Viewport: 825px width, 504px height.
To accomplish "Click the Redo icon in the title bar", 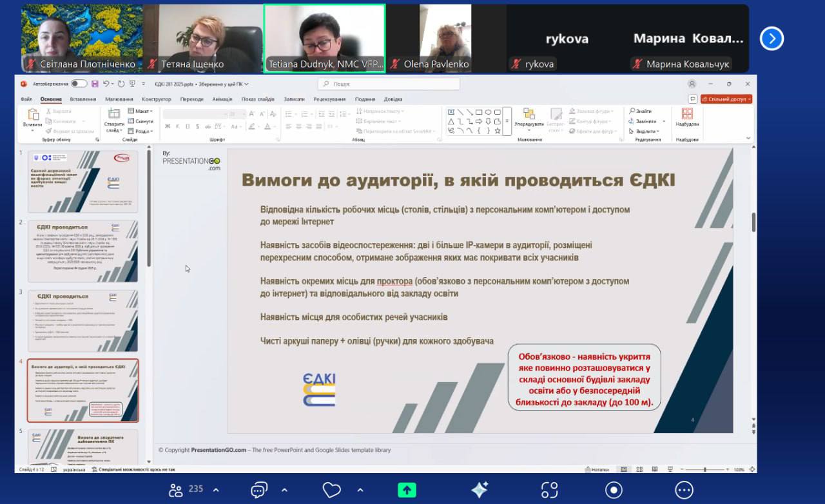I will 121,84.
